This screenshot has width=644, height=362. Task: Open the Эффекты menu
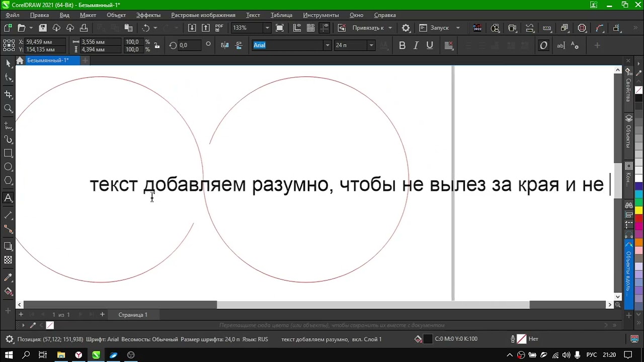148,15
